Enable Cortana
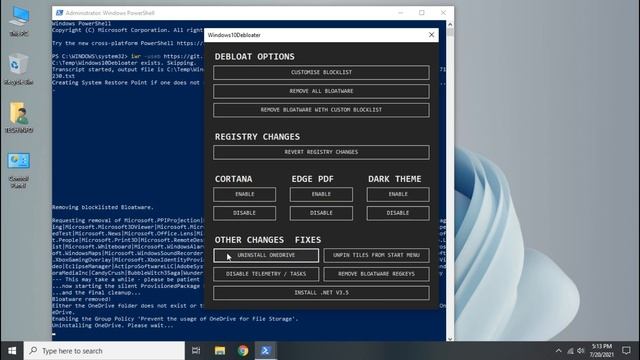This screenshot has height=360, width=640. (x=244, y=194)
